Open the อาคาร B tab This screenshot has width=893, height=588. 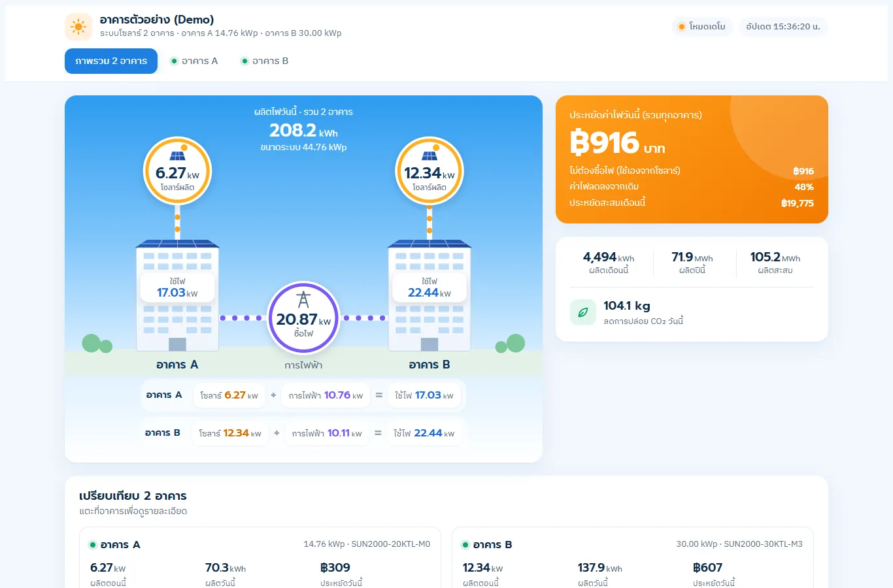[x=264, y=61]
